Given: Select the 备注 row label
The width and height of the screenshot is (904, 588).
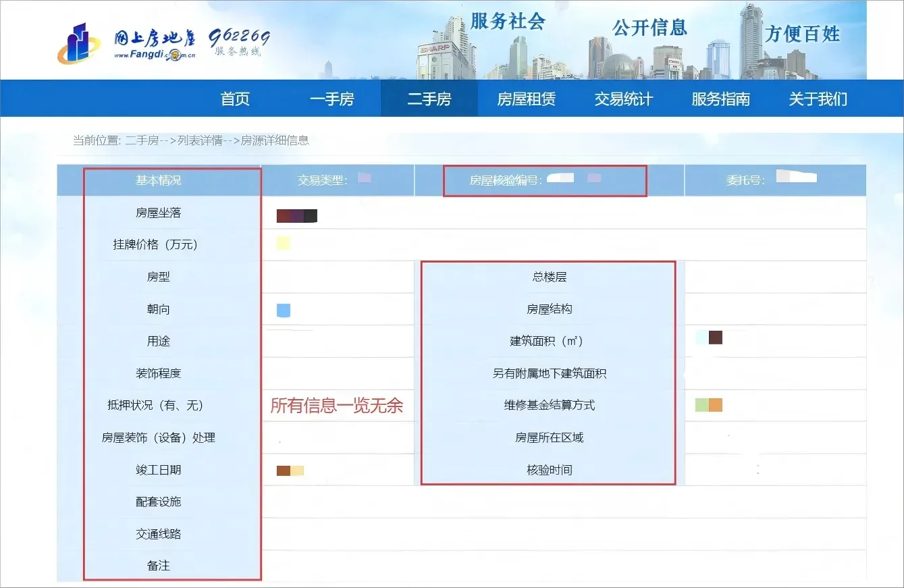Looking at the screenshot, I should [x=159, y=566].
